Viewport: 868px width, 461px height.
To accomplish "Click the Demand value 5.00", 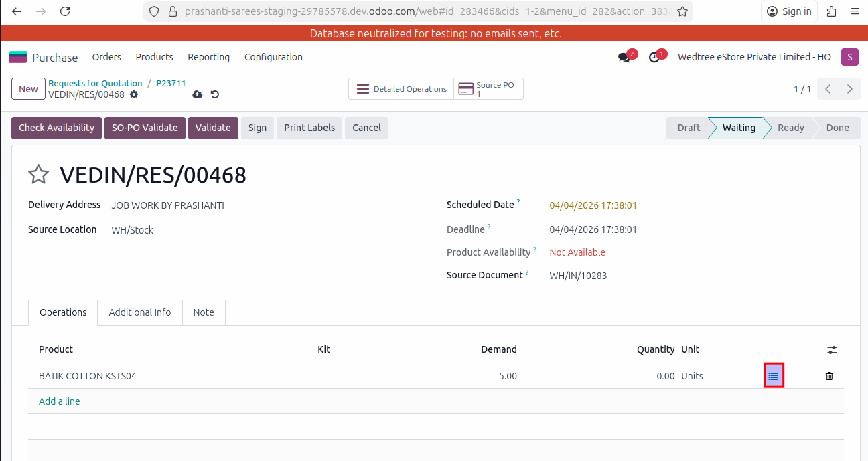I will click(508, 376).
